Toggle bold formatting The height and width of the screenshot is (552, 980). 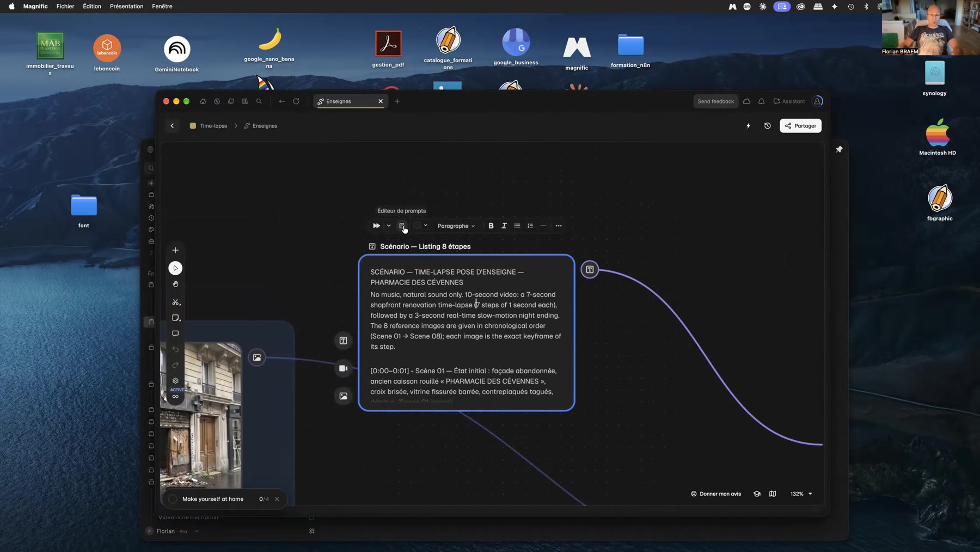[491, 226]
